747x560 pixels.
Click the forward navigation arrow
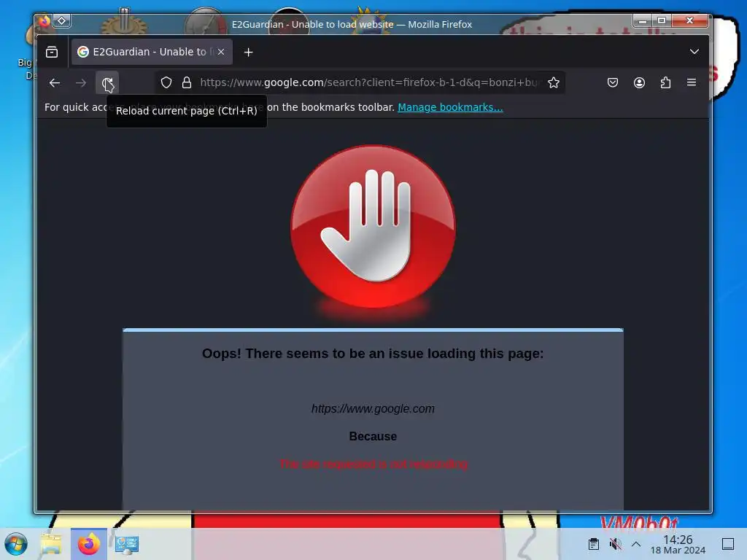pos(81,83)
